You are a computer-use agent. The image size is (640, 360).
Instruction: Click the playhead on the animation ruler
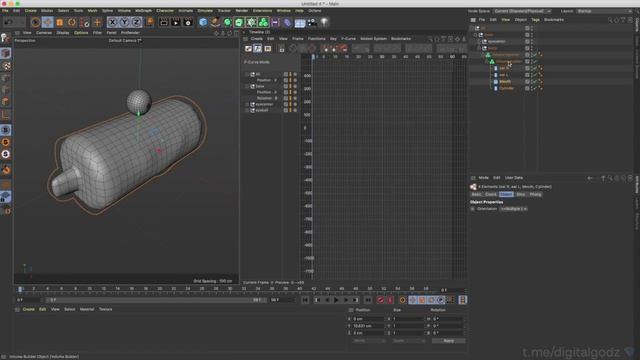click(20, 289)
